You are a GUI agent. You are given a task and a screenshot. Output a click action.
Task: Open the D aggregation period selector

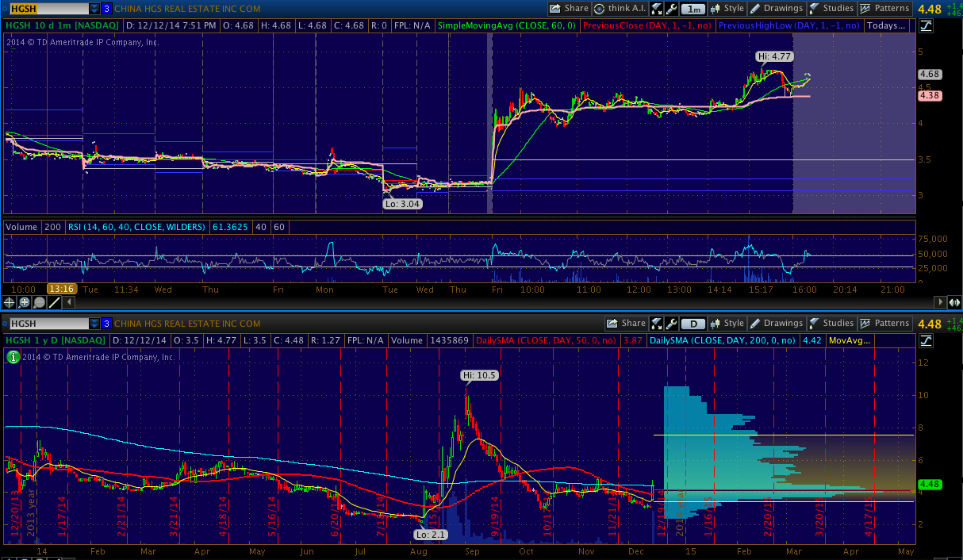point(693,324)
